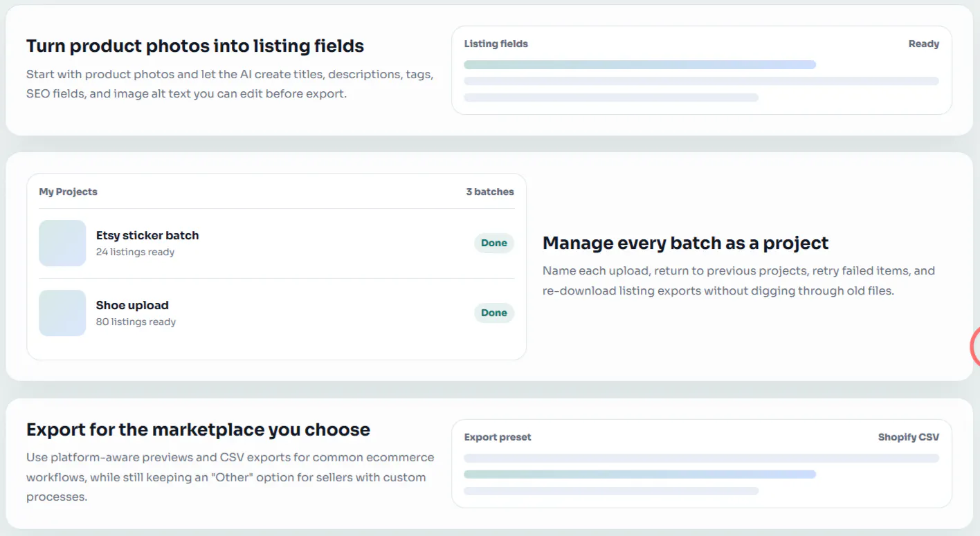Open the Etsy sticker batch project
The width and height of the screenshot is (980, 536).
click(276, 243)
